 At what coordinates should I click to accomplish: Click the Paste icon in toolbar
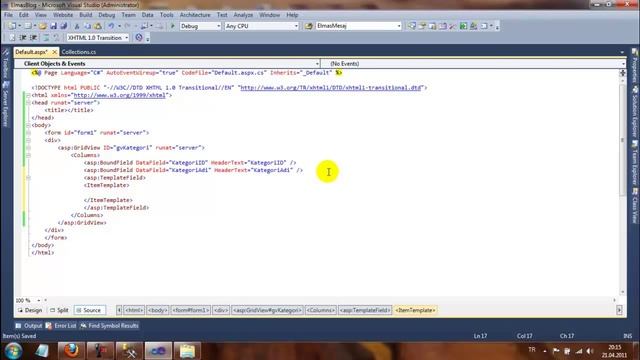98,26
